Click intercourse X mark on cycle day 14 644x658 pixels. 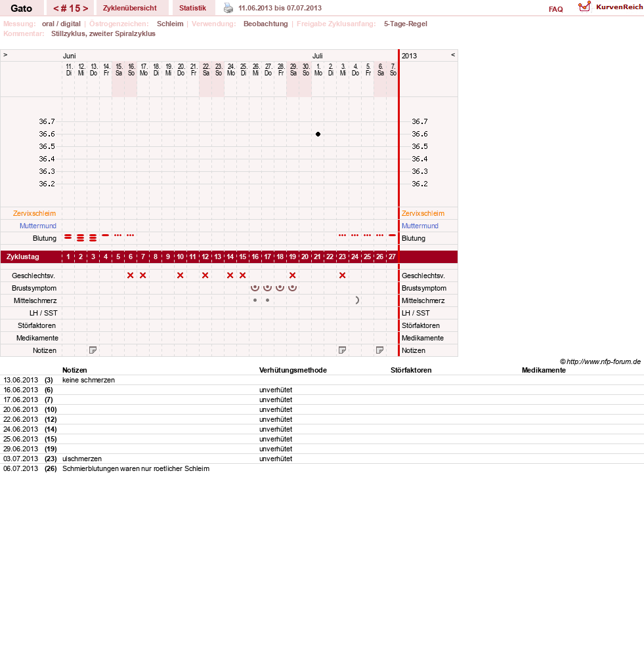tap(230, 276)
